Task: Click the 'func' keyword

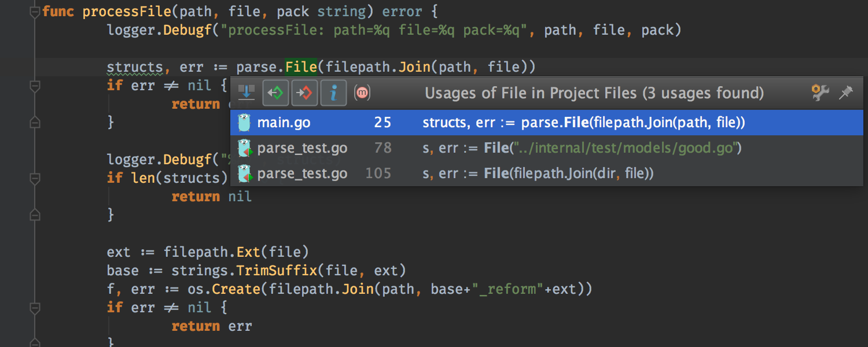Action: point(58,12)
